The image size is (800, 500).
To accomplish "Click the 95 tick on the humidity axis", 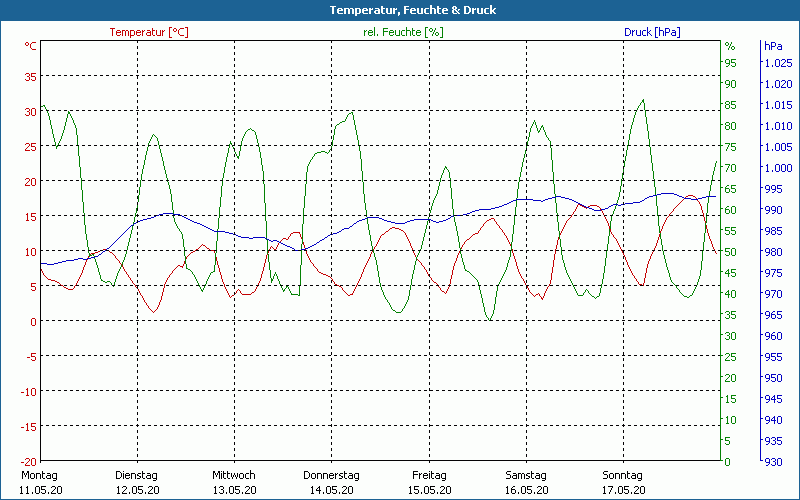I will coord(730,63).
